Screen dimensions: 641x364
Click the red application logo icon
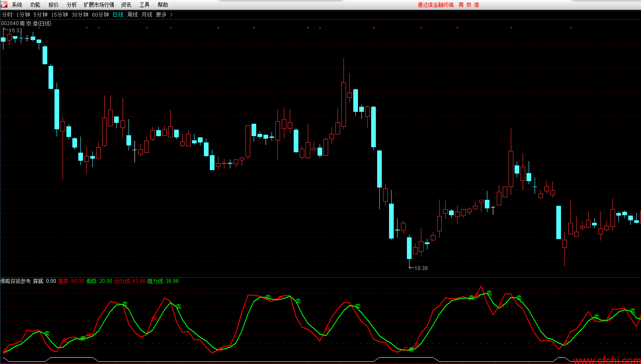click(4, 4)
